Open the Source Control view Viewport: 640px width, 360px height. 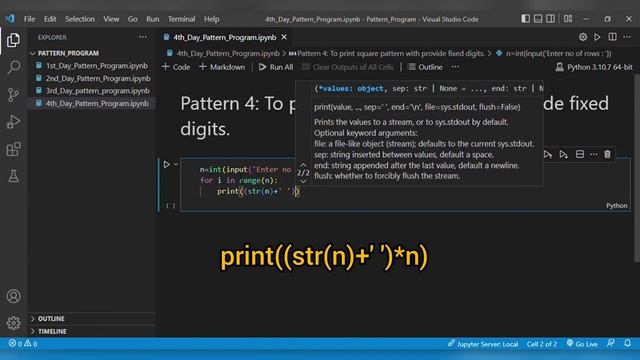tap(13, 95)
